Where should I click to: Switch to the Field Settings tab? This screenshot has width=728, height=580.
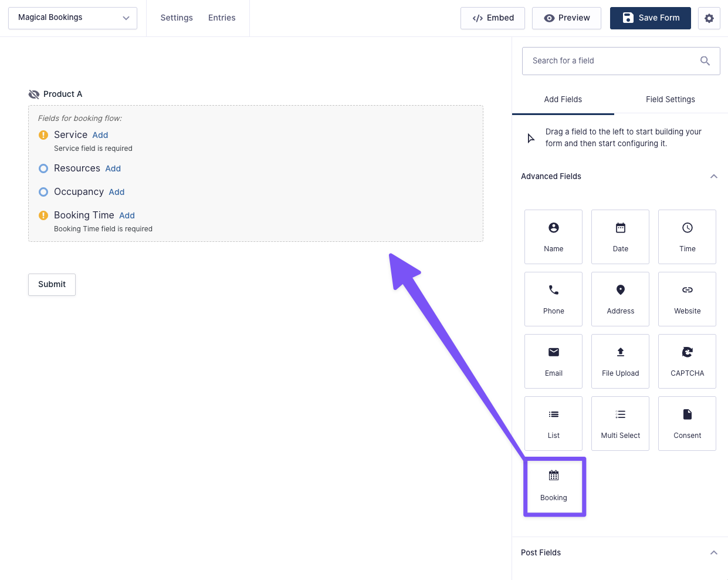[670, 100]
